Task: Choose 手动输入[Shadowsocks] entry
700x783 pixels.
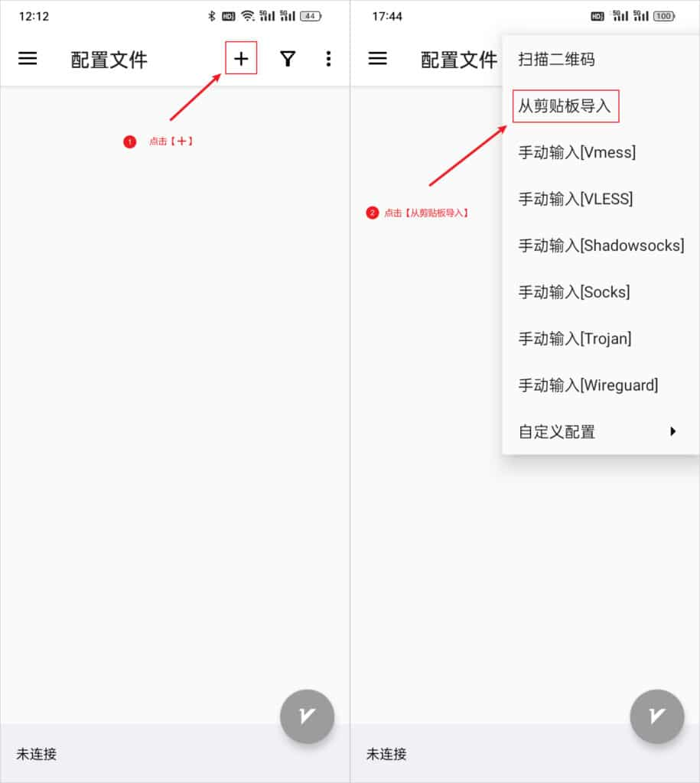Action: pyautogui.click(x=601, y=245)
